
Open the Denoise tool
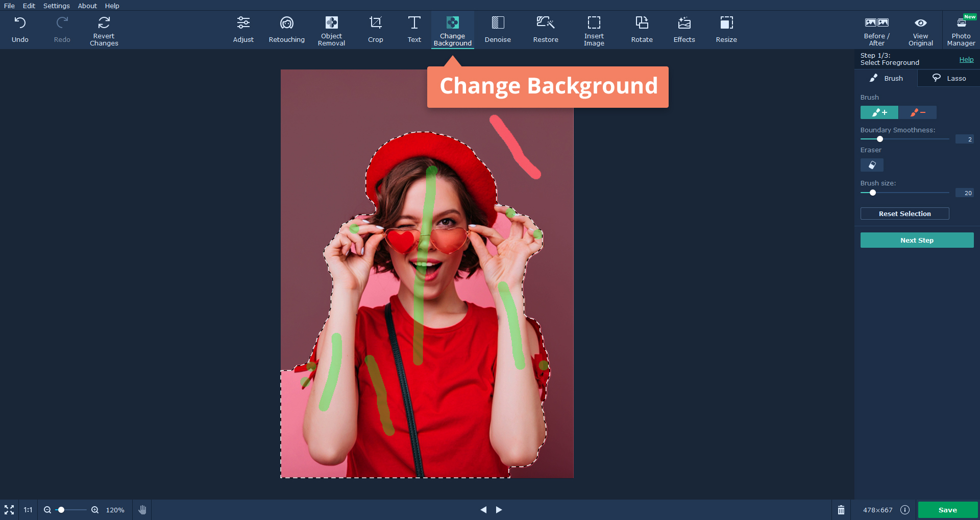[497, 30]
